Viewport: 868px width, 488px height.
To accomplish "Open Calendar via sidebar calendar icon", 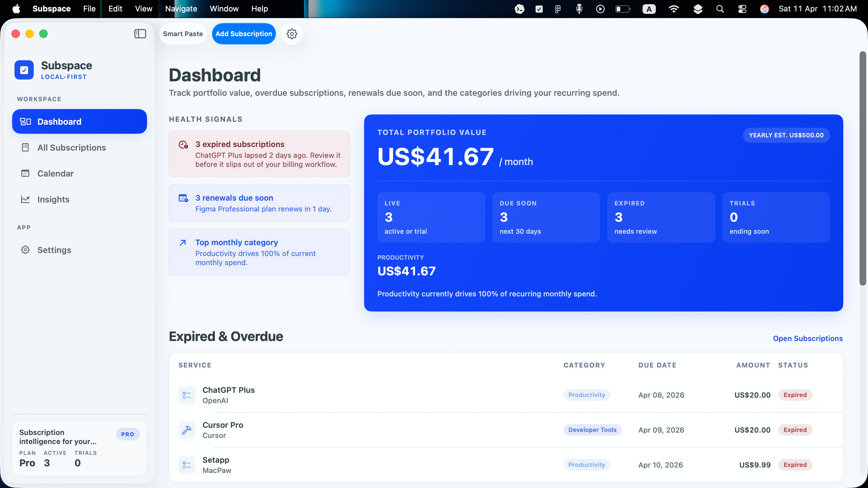I will point(26,174).
